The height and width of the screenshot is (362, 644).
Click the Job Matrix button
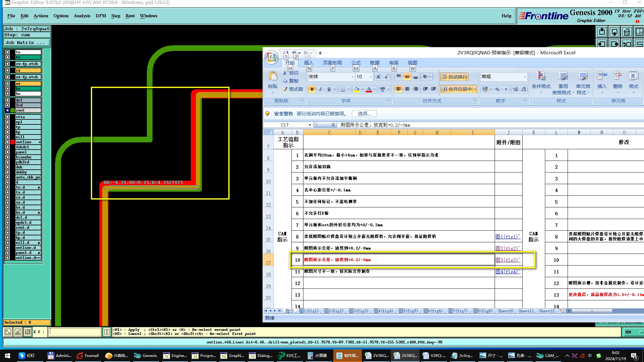pyautogui.click(x=26, y=43)
